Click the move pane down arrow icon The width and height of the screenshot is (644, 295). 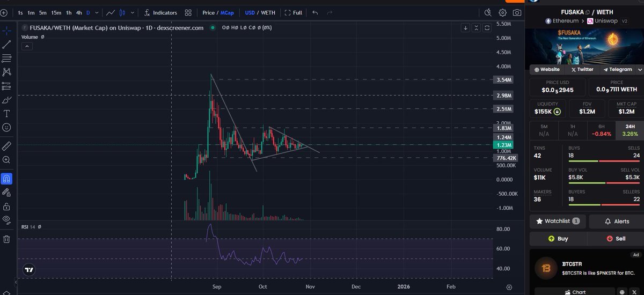pos(465,28)
